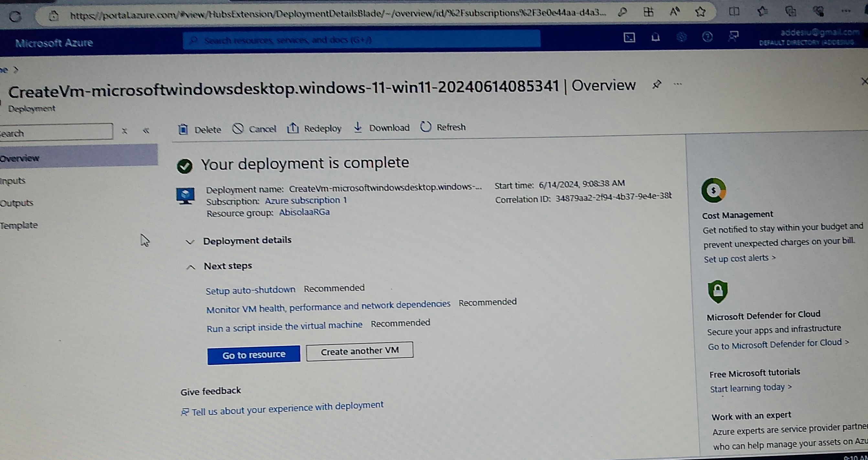The image size is (868, 460).
Task: Collapse the Next steps section
Action: [227, 266]
